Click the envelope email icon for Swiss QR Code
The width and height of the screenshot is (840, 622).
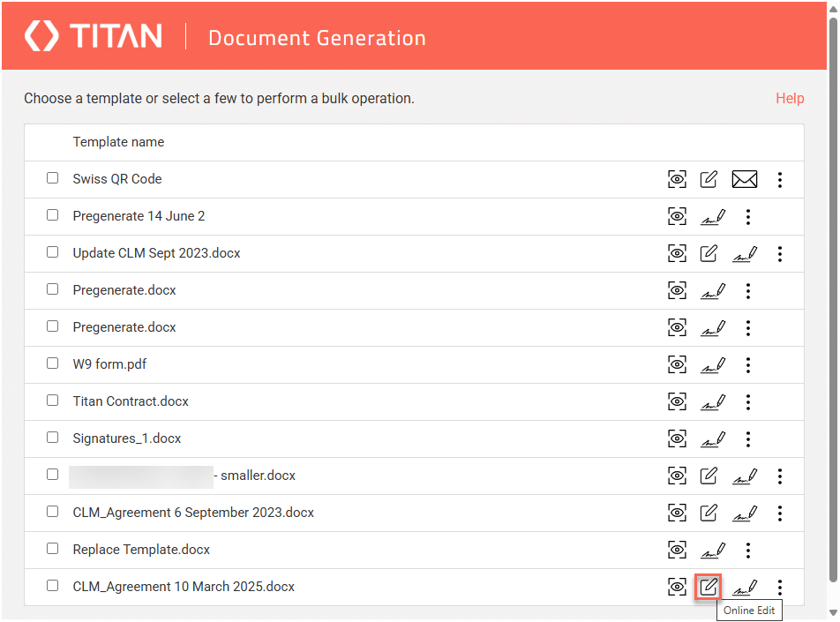(x=745, y=180)
